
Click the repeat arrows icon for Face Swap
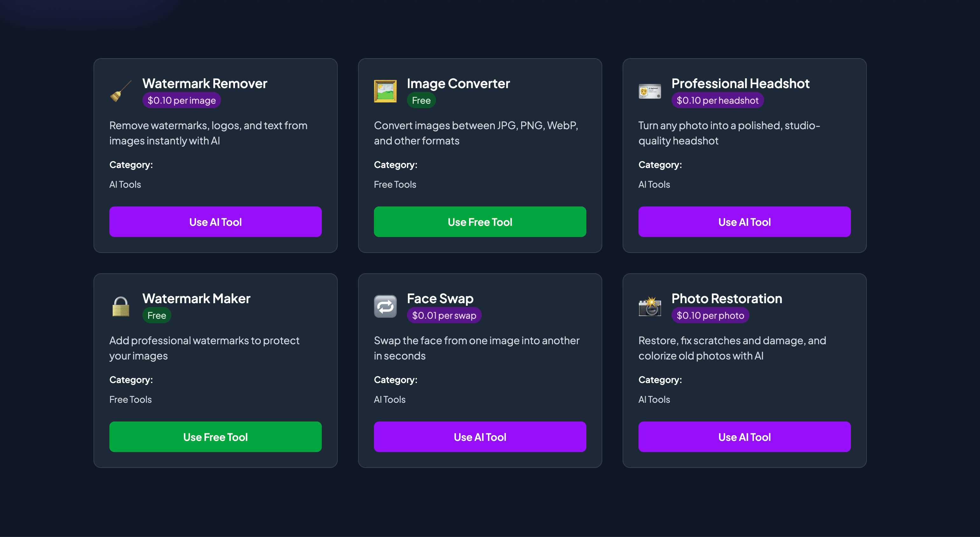385,306
